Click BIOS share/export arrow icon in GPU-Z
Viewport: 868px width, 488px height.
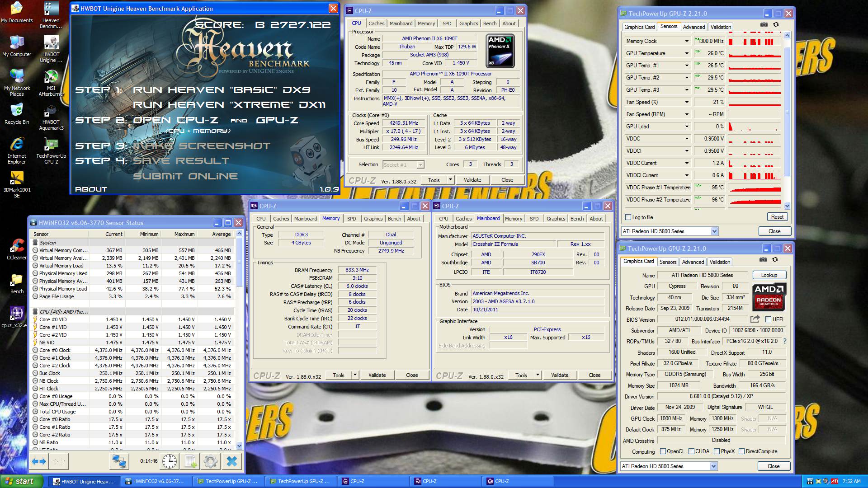point(755,319)
